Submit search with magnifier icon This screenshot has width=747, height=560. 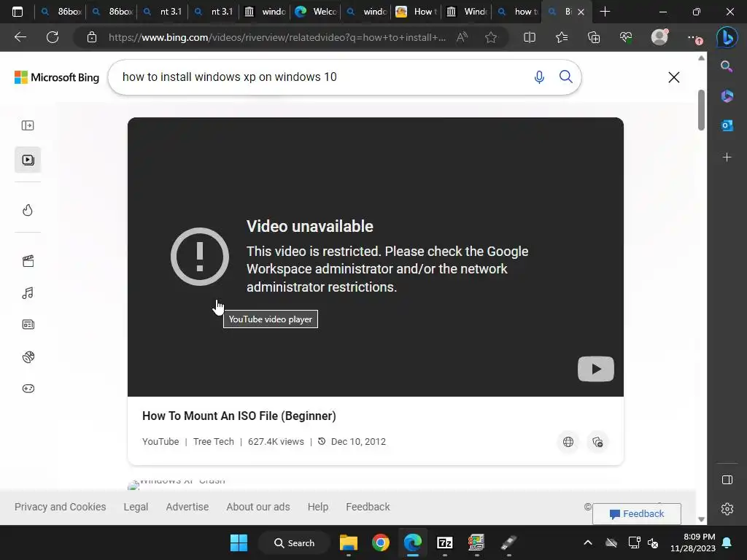tap(565, 77)
